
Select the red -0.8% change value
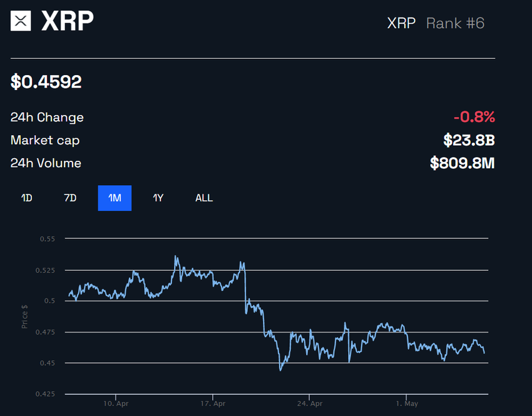pos(474,117)
